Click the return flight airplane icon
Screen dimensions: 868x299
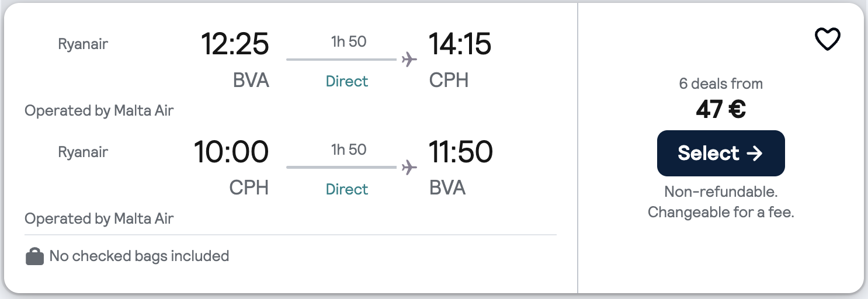tap(409, 168)
